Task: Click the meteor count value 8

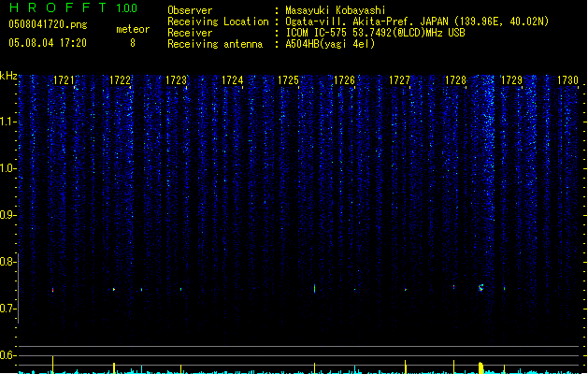Action: point(133,43)
